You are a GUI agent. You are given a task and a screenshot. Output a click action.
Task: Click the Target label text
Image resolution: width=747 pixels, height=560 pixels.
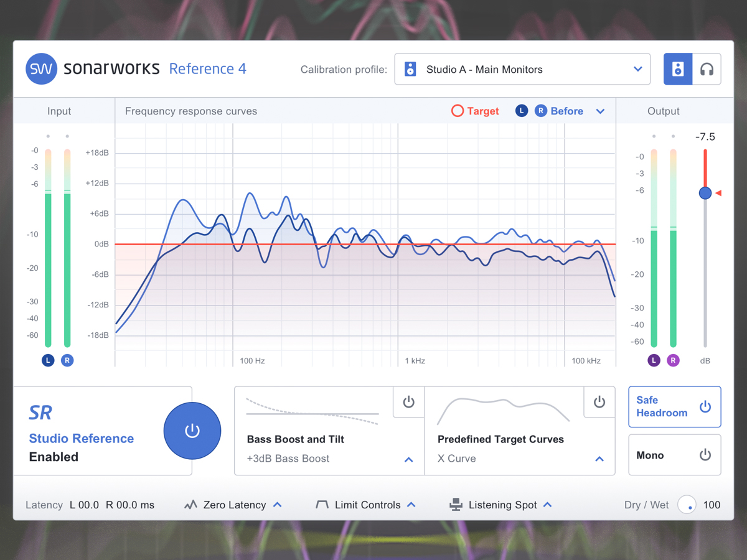tap(483, 111)
